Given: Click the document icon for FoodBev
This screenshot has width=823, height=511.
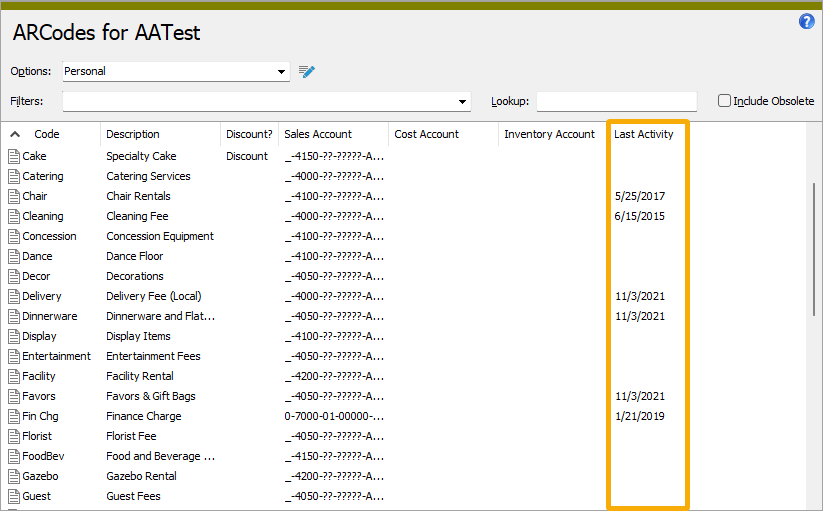Looking at the screenshot, I should [x=14, y=456].
